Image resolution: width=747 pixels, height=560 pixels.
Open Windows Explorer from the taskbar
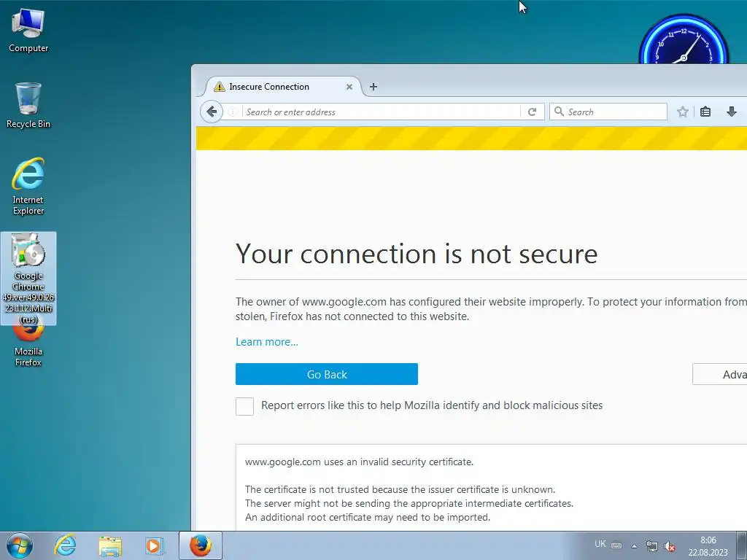[110, 545]
